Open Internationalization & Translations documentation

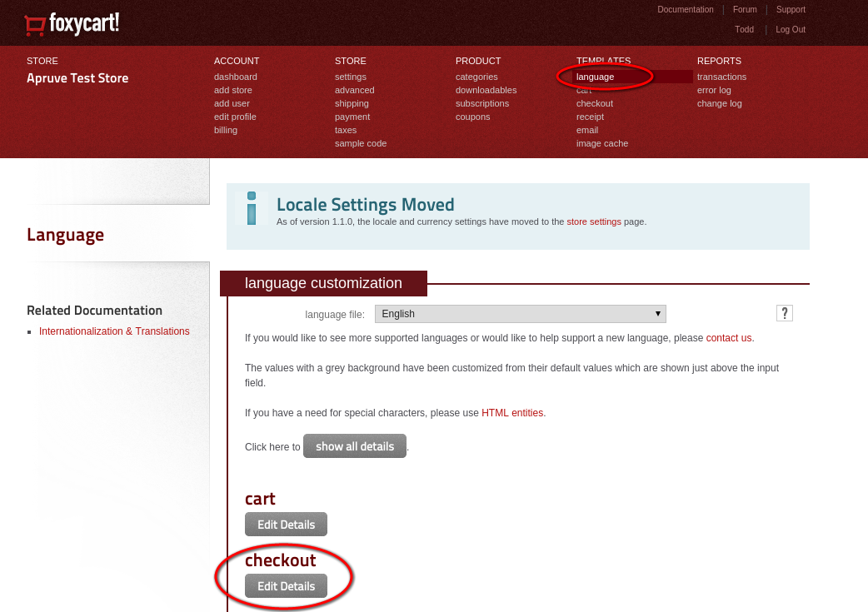pyautogui.click(x=114, y=331)
